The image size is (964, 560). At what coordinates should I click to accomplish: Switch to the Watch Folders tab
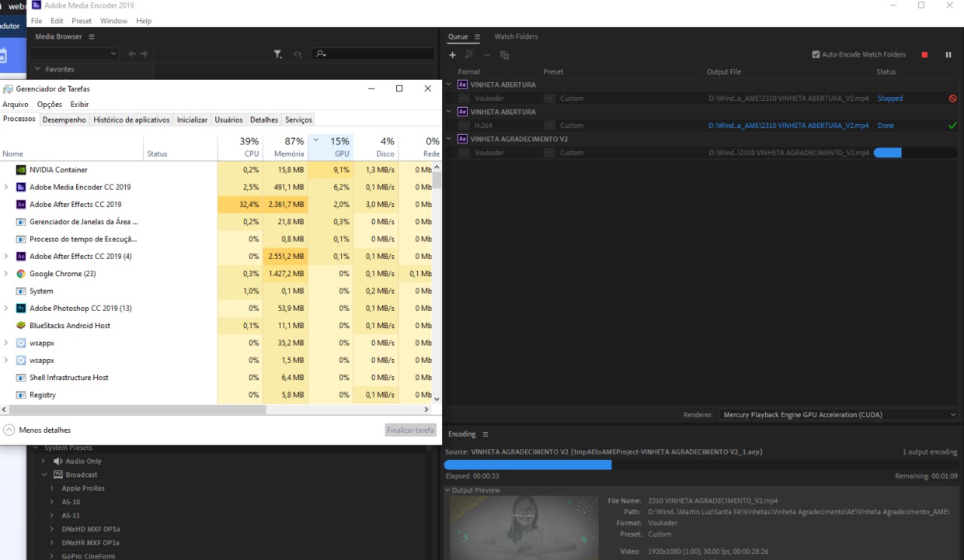click(x=516, y=37)
